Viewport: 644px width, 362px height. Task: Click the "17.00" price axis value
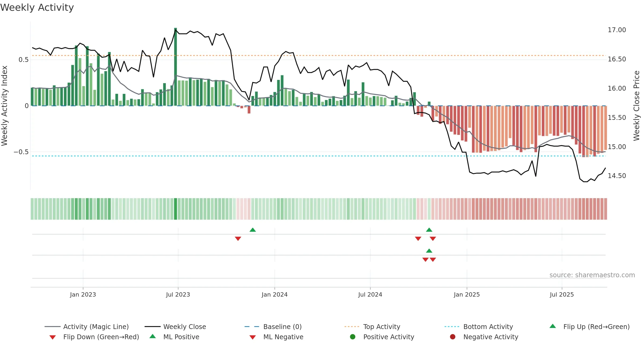(617, 30)
